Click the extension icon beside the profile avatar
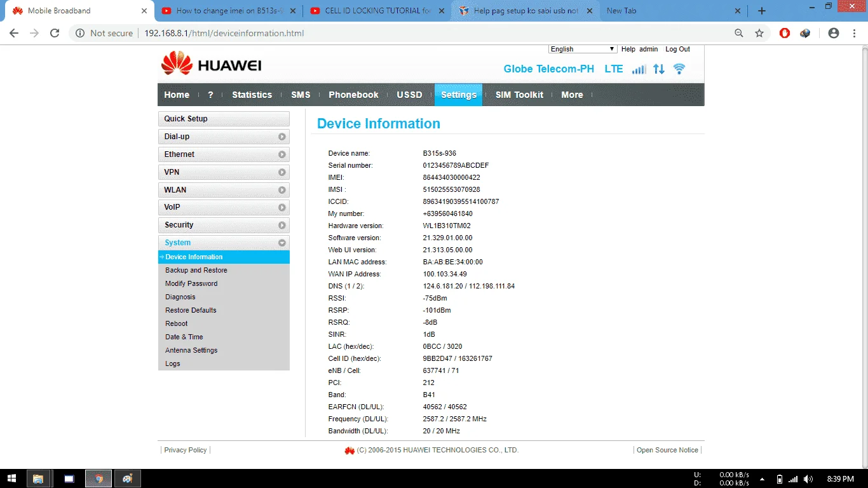 pyautogui.click(x=805, y=33)
